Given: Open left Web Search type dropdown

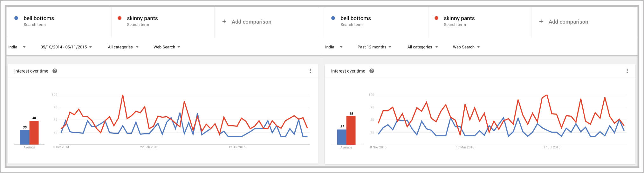Looking at the screenshot, I should click(167, 47).
